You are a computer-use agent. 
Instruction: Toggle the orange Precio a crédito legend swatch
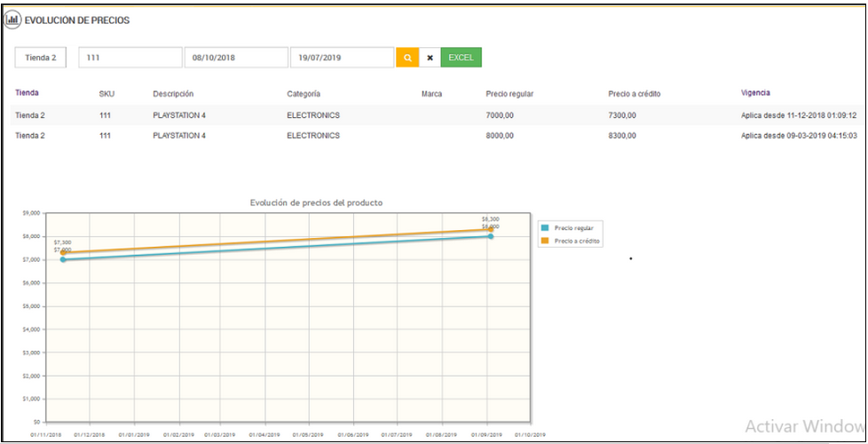click(x=545, y=241)
